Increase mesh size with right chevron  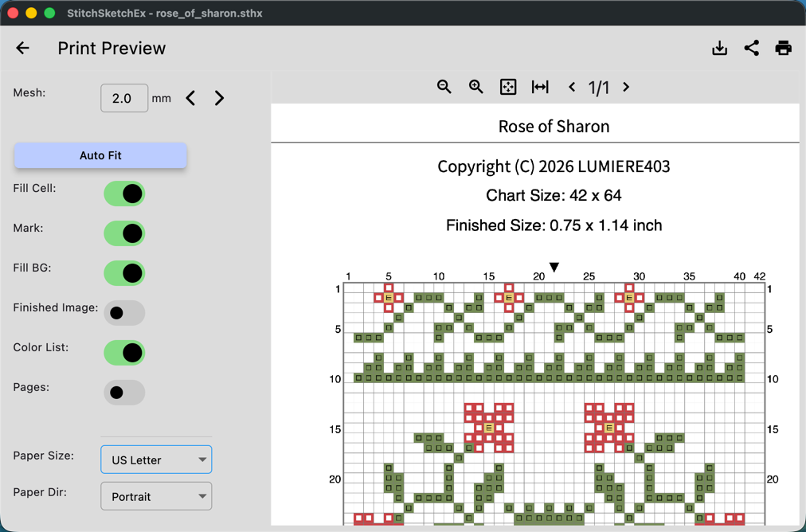(219, 98)
